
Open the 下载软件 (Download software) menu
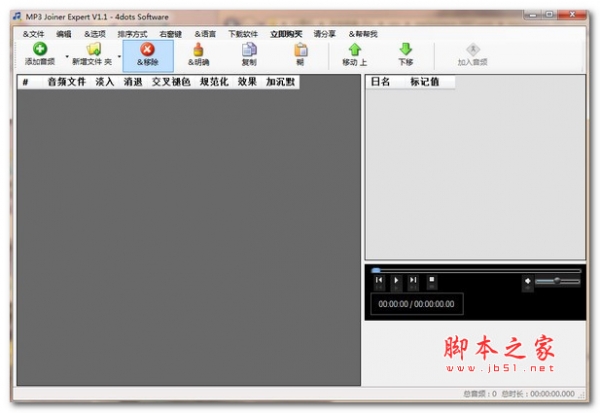pyautogui.click(x=243, y=34)
